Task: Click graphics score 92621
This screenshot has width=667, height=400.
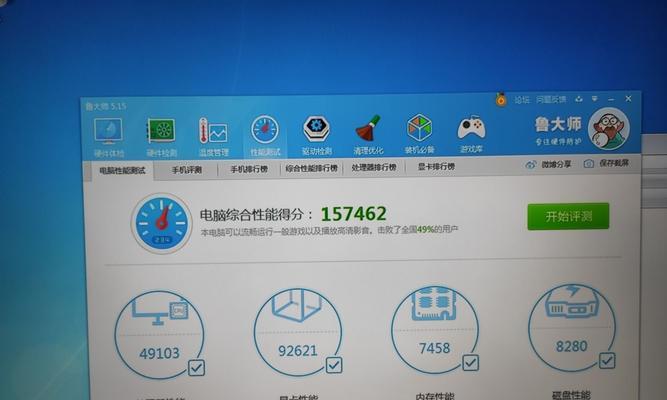Action: (x=298, y=351)
